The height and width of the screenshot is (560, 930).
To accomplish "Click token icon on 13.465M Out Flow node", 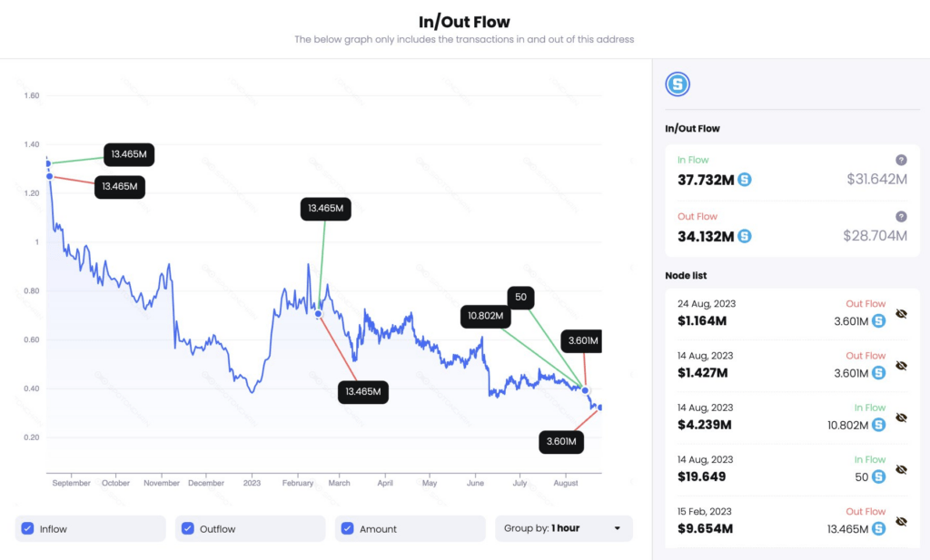I will click(x=878, y=527).
